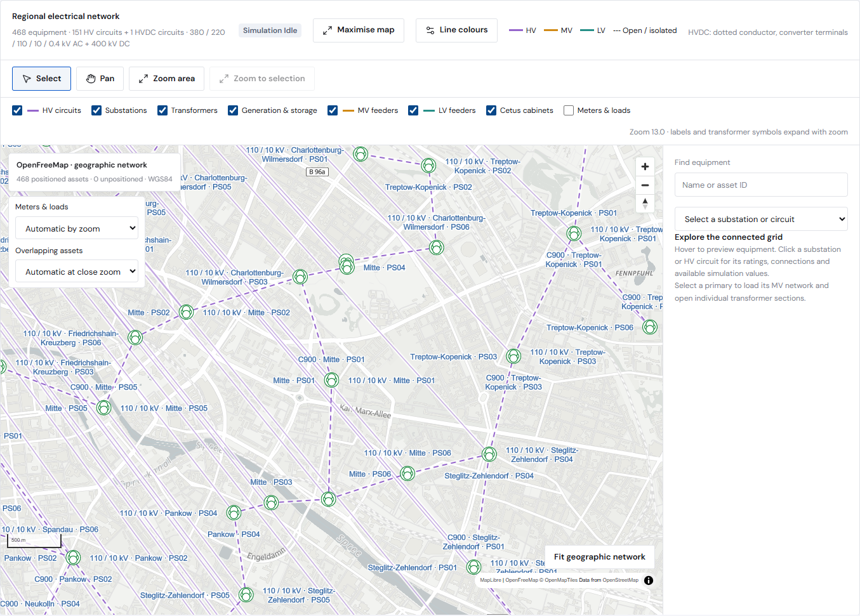Choose the Zoom area tool

[x=166, y=79]
